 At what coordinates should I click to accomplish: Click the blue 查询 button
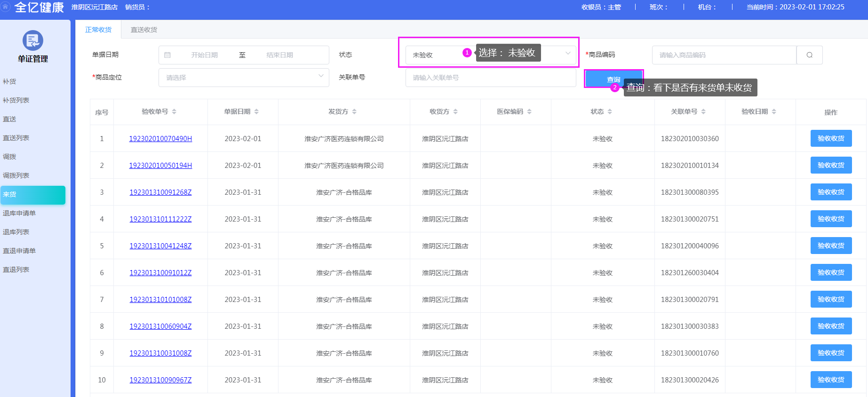tap(613, 79)
